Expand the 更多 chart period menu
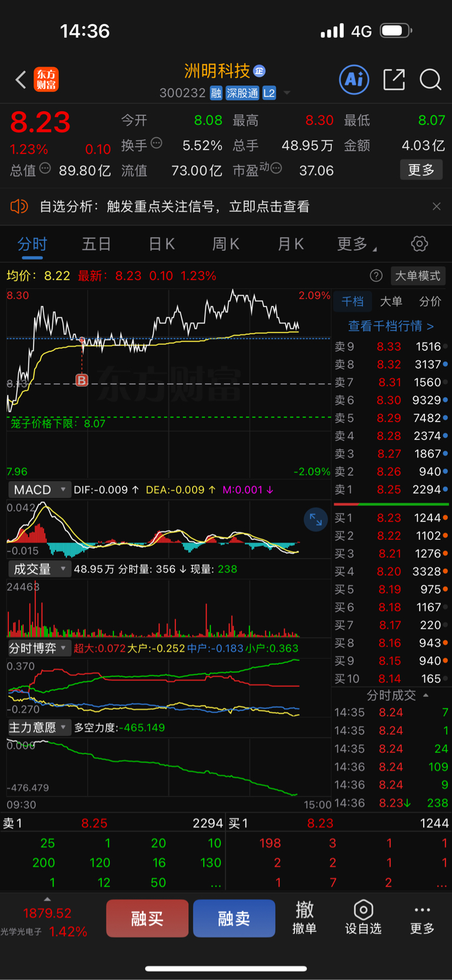Image resolution: width=452 pixels, height=980 pixels. point(357,244)
